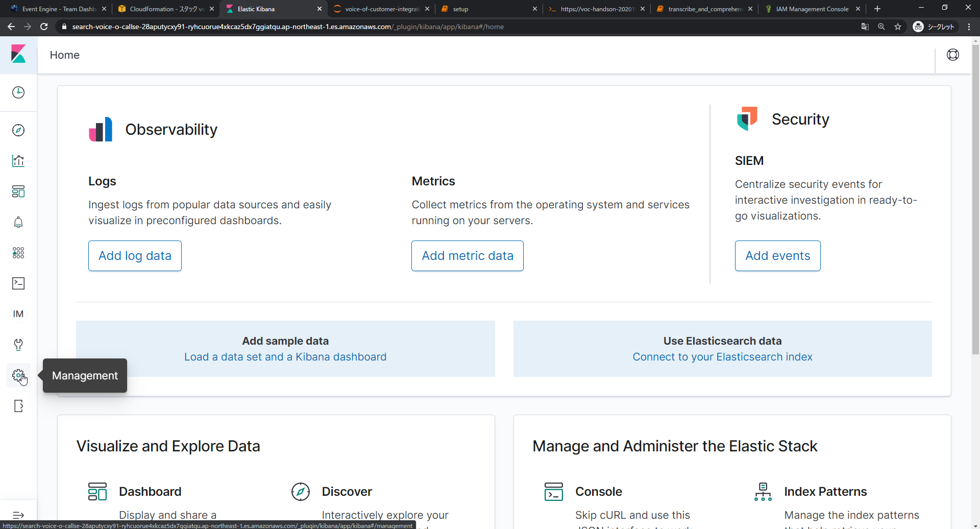The height and width of the screenshot is (529, 980).
Task: Open the Recently viewed clock icon
Action: [x=18, y=92]
